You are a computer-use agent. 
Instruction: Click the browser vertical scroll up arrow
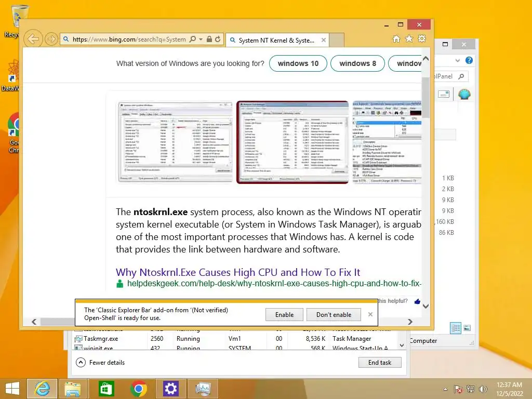[x=425, y=59]
